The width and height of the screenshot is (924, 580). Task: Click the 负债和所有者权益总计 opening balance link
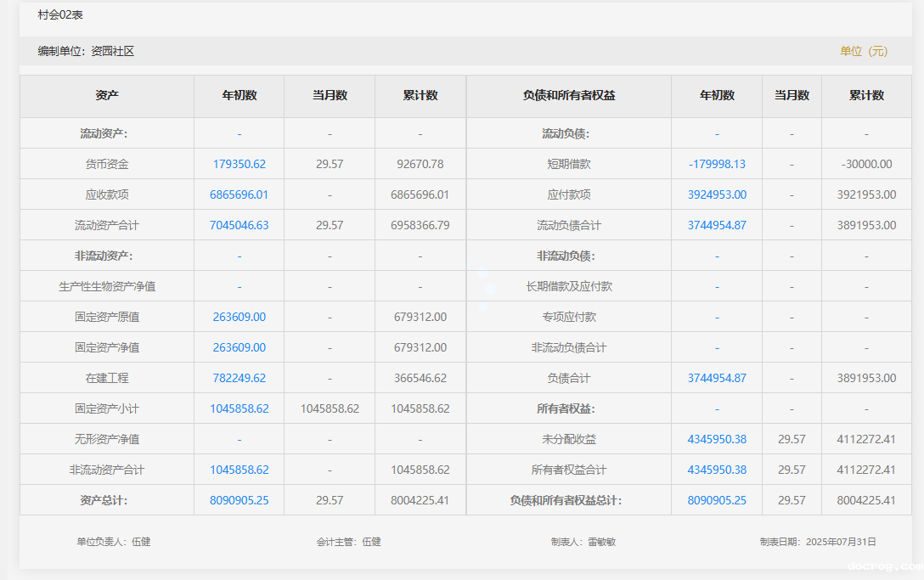click(x=717, y=500)
